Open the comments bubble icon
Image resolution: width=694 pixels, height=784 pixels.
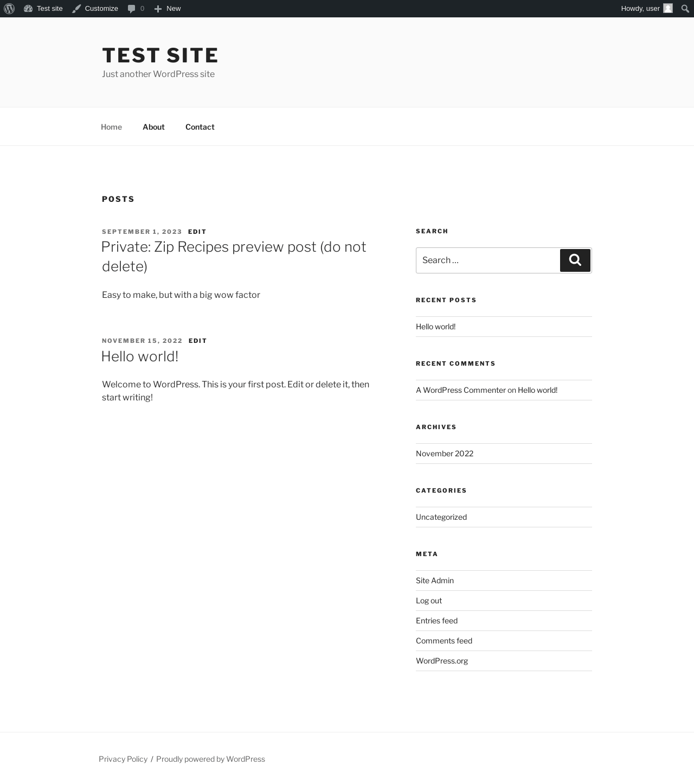point(131,9)
